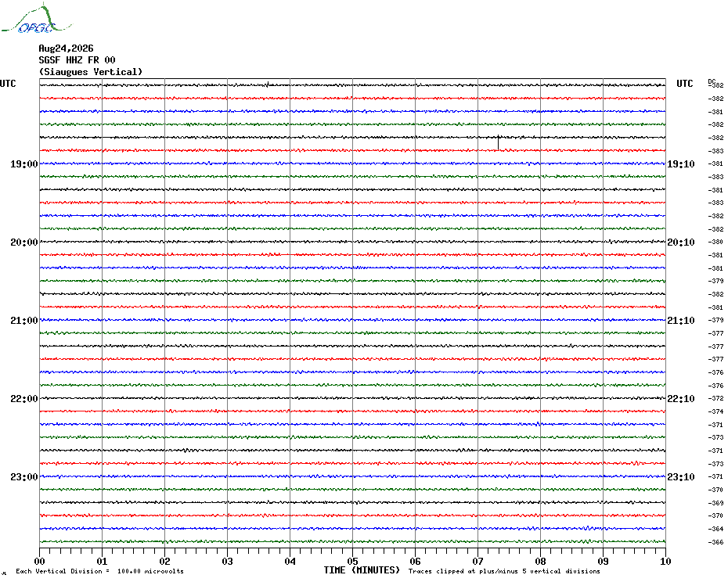Image resolution: width=728 pixels, height=582 pixels.
Task: Click the 10 minute tick label
Action: tap(665, 562)
